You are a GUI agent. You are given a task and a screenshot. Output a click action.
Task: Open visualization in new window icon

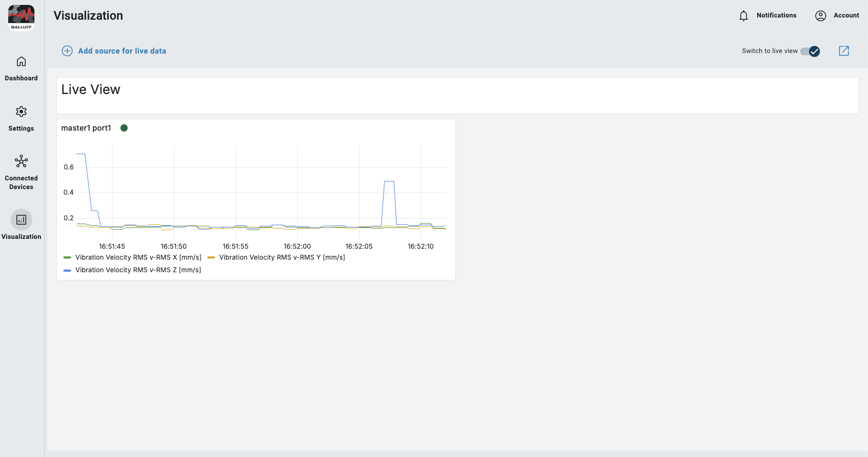844,51
